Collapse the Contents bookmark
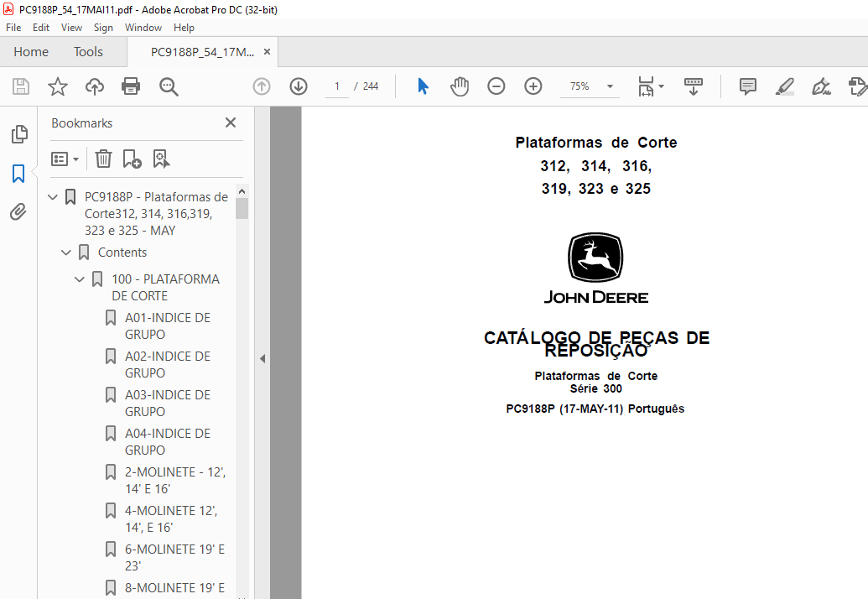The height and width of the screenshot is (599, 868). 66,253
